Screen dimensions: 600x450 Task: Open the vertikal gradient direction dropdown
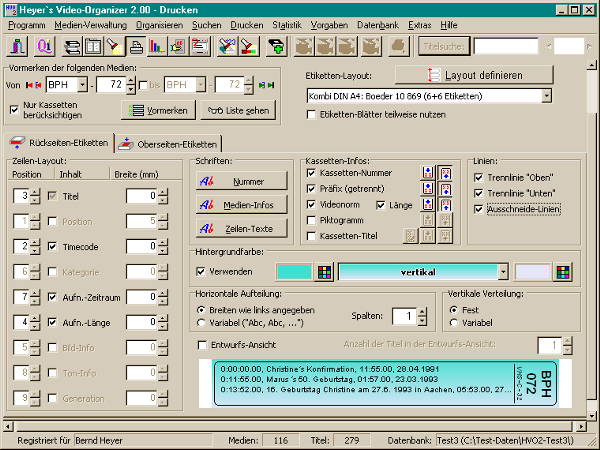[x=502, y=271]
